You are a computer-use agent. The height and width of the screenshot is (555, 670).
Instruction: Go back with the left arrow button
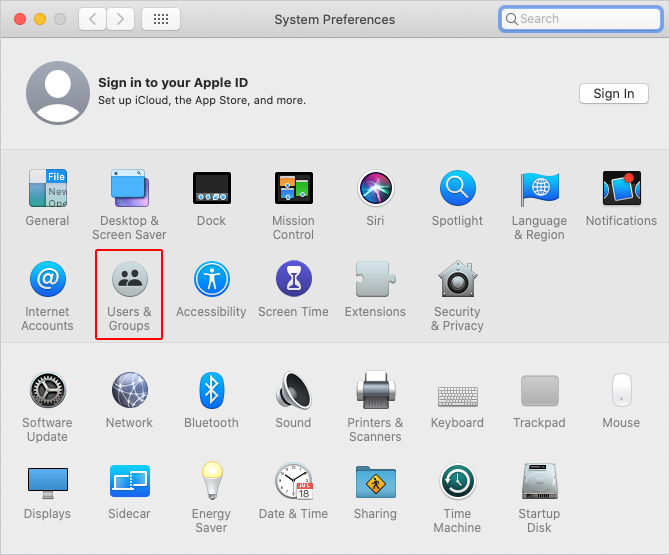92,19
